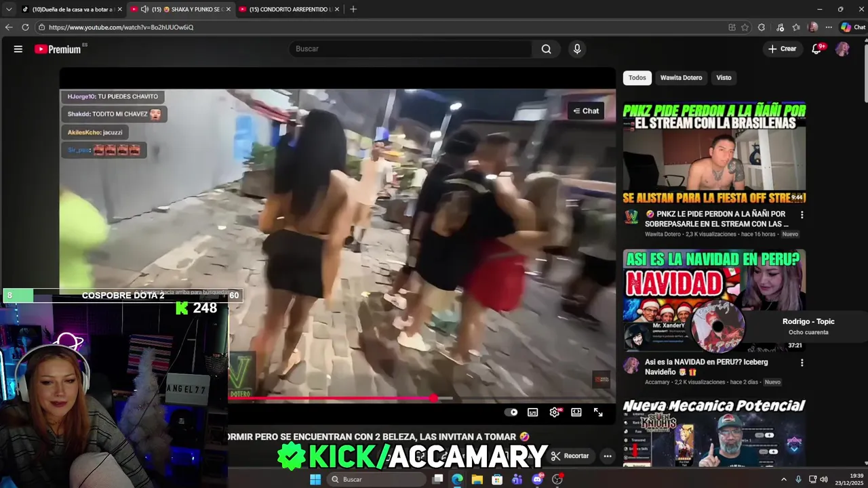Screen dimensions: 868x488
Task: Click the Crear button
Action: pyautogui.click(x=782, y=49)
